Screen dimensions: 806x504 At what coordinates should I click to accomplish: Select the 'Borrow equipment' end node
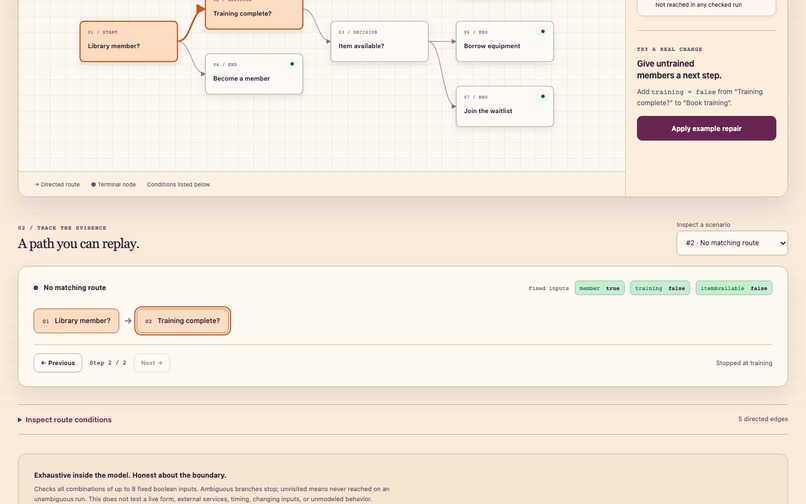pos(505,41)
